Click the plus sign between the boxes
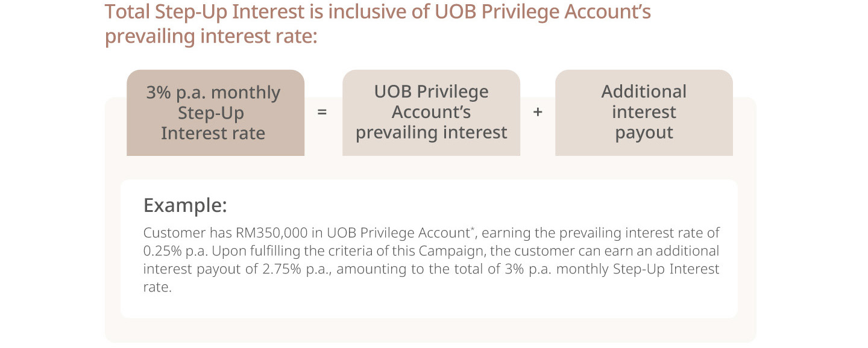 click(x=538, y=112)
